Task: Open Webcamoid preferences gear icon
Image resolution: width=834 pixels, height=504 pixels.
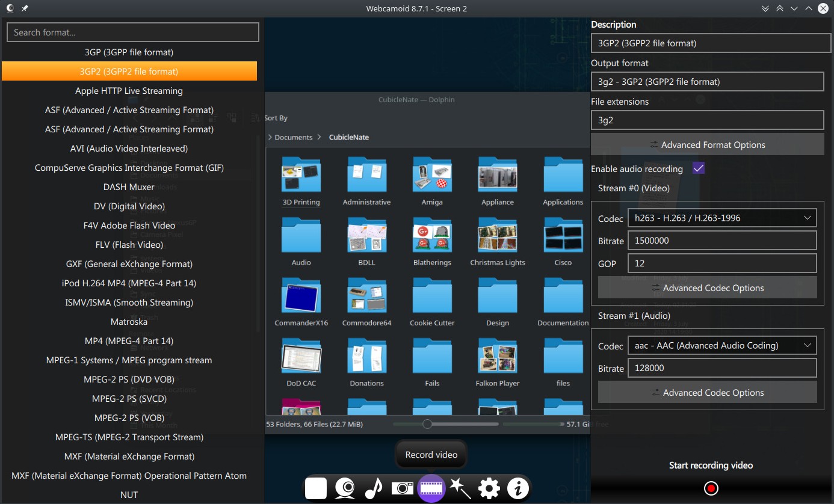Action: pyautogui.click(x=489, y=488)
